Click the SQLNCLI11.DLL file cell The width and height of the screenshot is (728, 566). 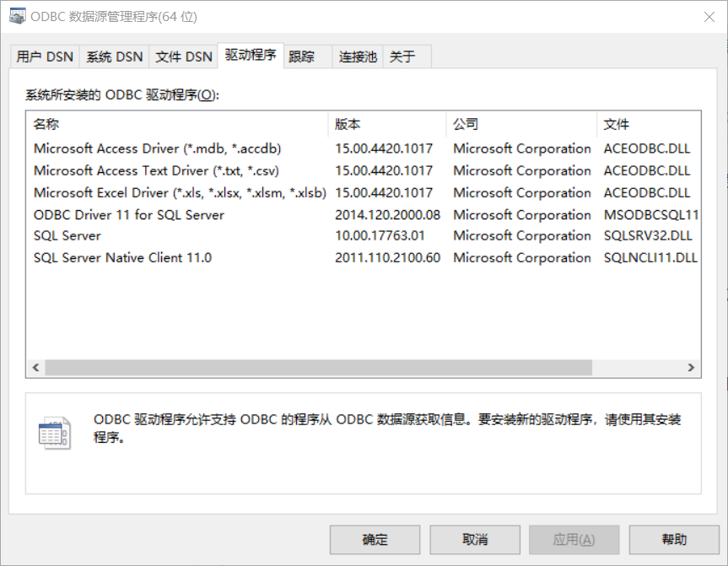click(650, 258)
